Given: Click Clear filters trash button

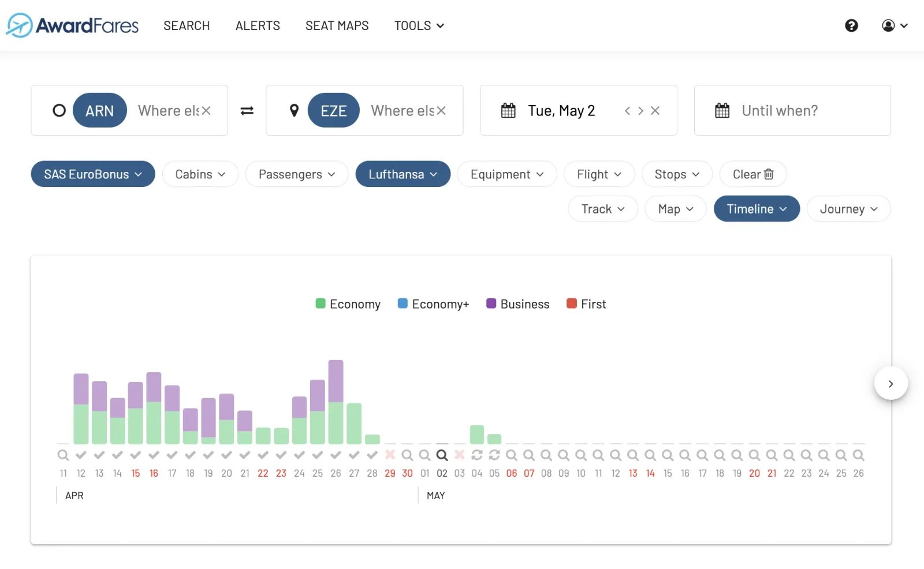Looking at the screenshot, I should coord(753,174).
